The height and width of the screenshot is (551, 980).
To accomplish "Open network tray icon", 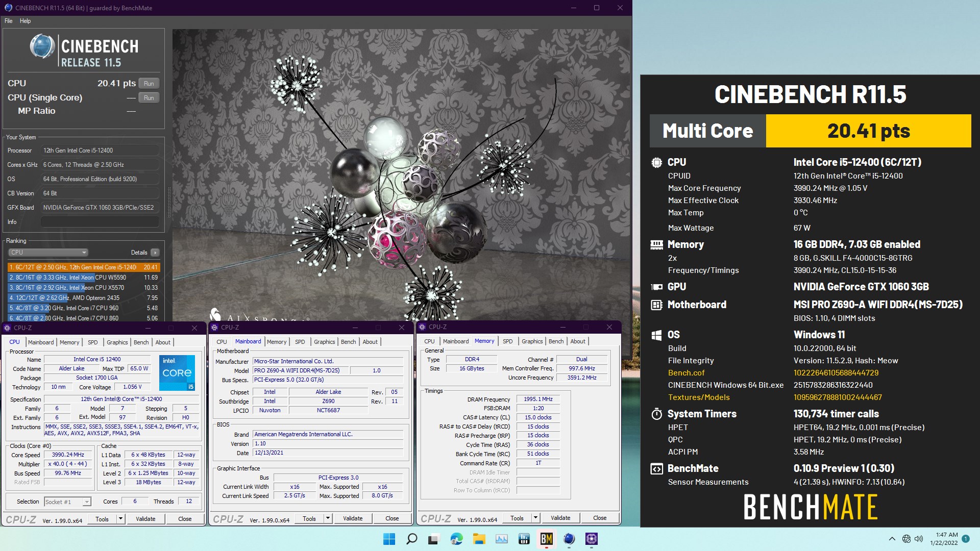I will 906,539.
